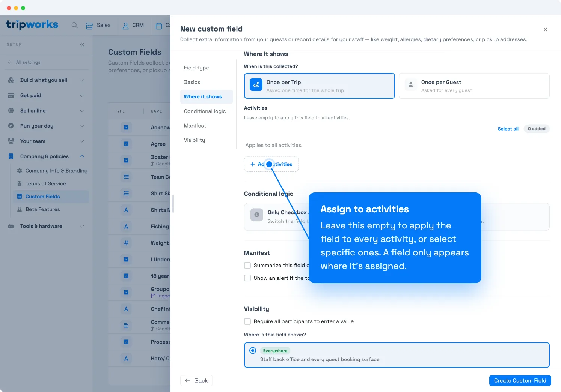Screen dimensions: 561x392
Task: Choose the Once per Guest option card
Action: tap(474, 86)
